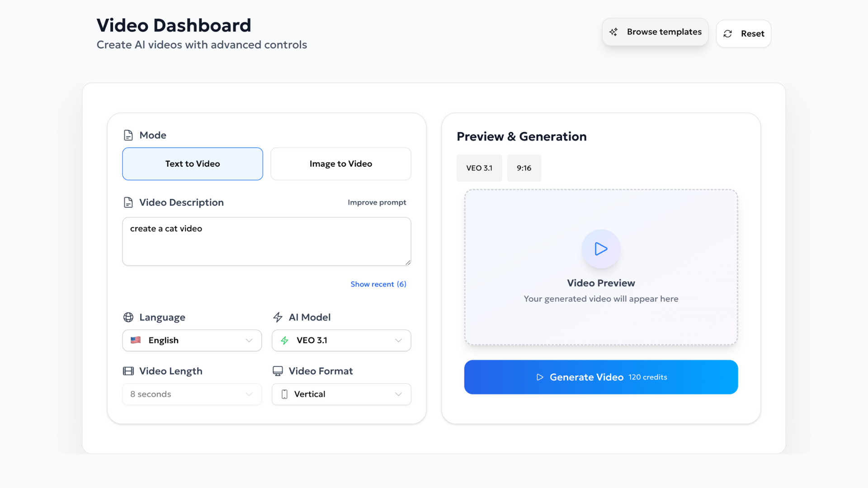Click the globe icon next to Language

(128, 317)
